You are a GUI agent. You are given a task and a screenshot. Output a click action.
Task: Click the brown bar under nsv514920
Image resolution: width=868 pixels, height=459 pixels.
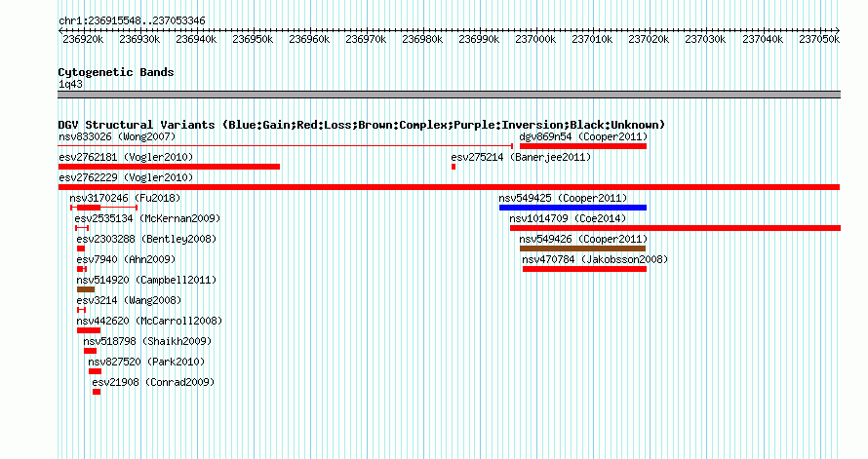point(86,289)
